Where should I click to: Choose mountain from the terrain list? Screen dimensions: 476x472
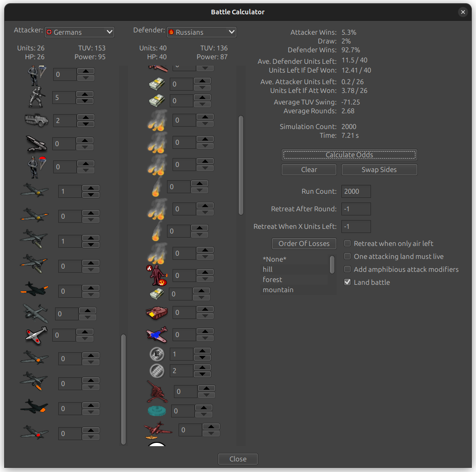coord(278,289)
